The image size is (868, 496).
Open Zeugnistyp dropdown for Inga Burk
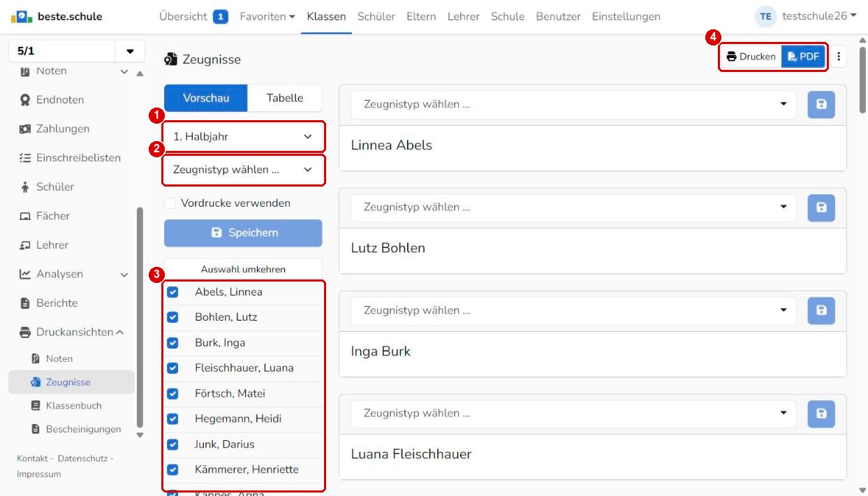tap(573, 310)
